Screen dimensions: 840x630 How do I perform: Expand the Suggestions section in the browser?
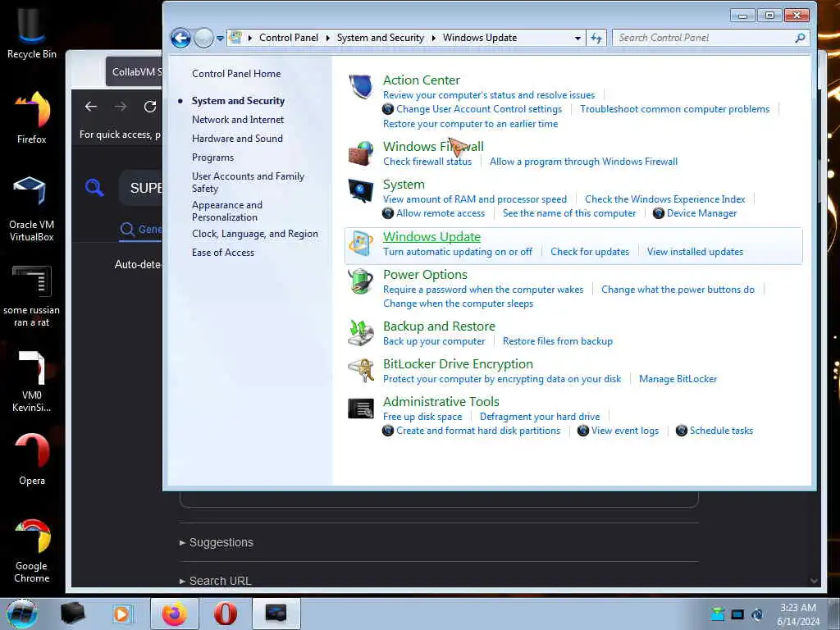point(217,542)
